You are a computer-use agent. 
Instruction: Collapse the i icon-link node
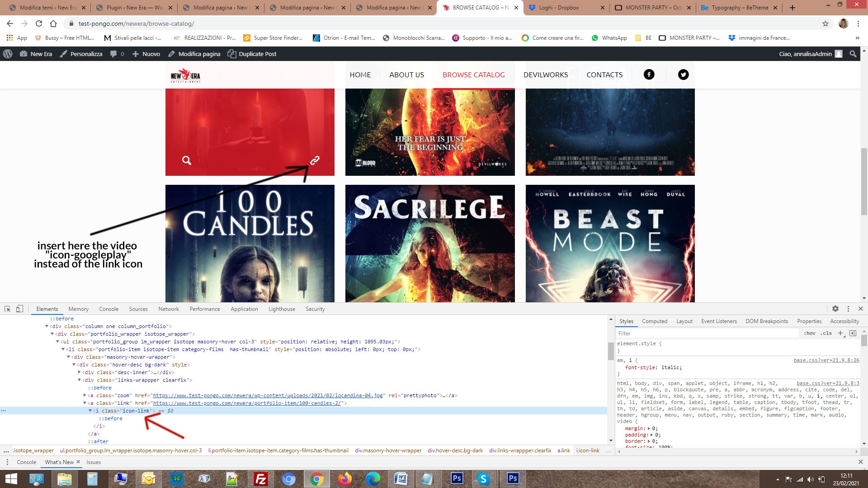[x=90, y=411]
